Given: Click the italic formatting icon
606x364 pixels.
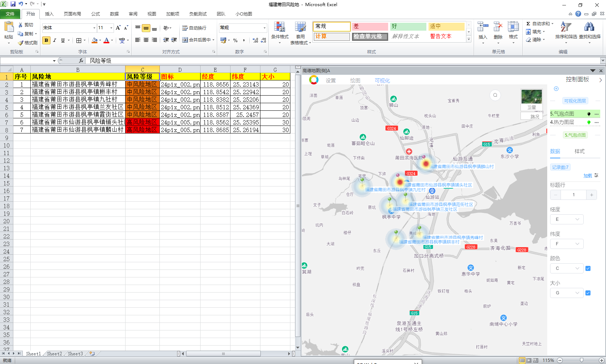Looking at the screenshot, I should [x=54, y=40].
